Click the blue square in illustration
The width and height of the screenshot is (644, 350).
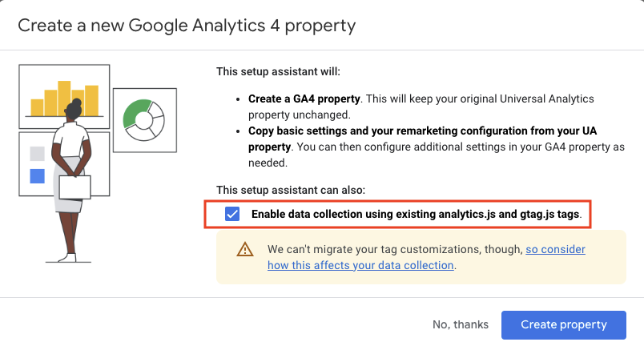38,176
